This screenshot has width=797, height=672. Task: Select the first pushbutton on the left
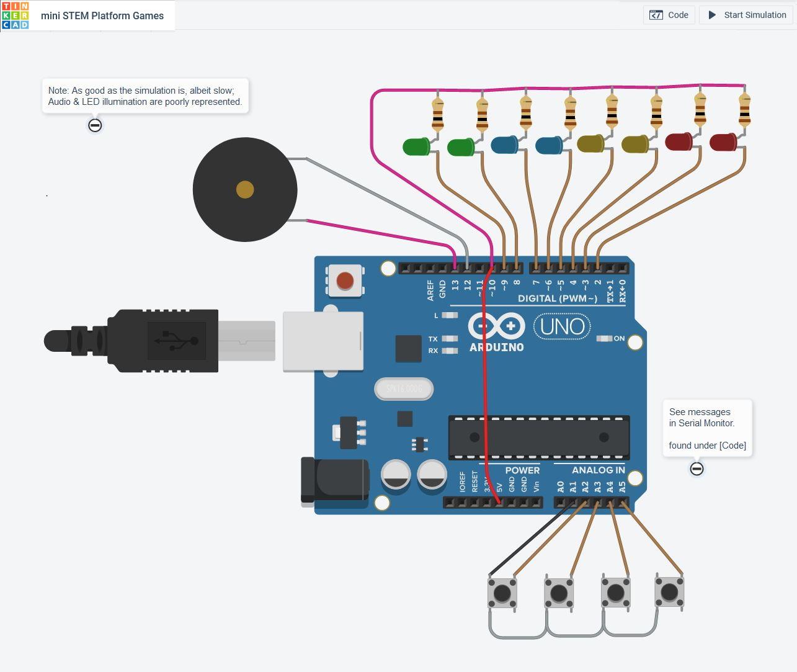point(502,593)
